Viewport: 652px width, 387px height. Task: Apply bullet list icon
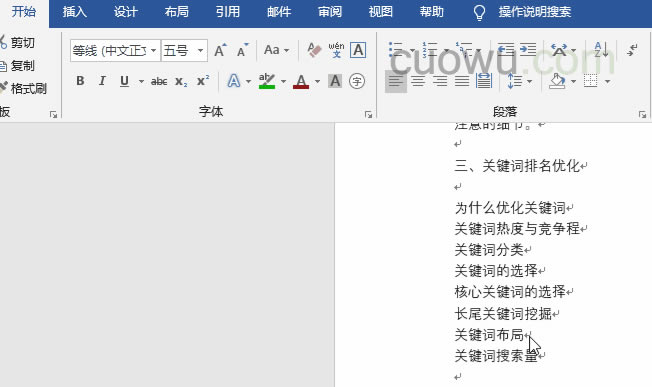tap(395, 50)
